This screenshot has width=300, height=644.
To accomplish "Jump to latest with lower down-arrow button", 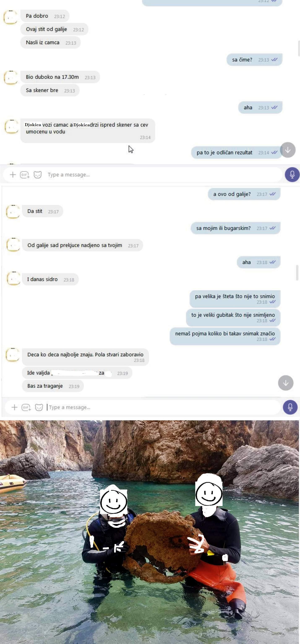I will point(286,383).
